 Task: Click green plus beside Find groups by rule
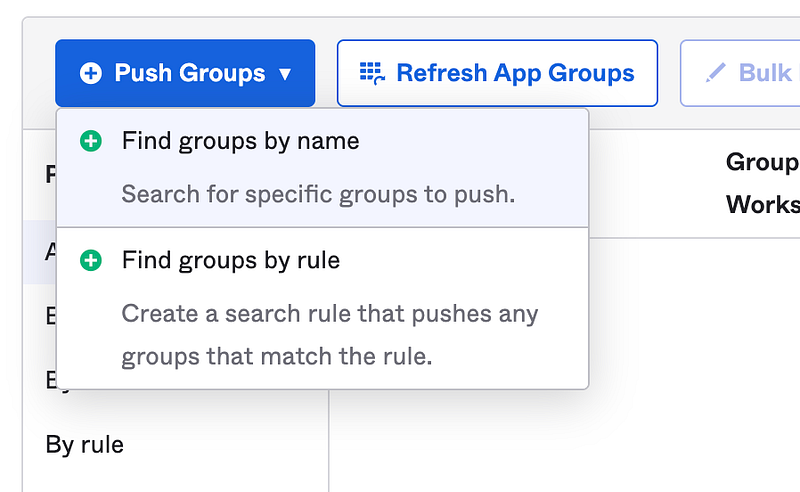[x=91, y=261]
